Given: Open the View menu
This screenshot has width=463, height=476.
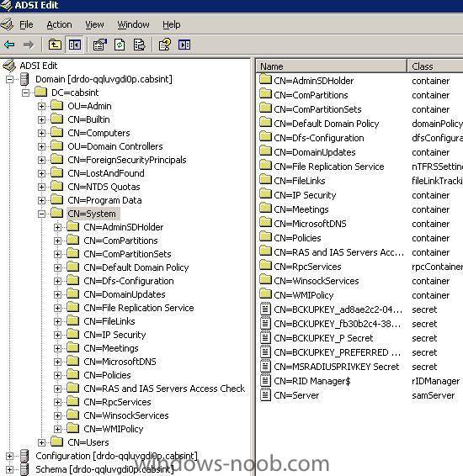Looking at the screenshot, I should tap(94, 24).
